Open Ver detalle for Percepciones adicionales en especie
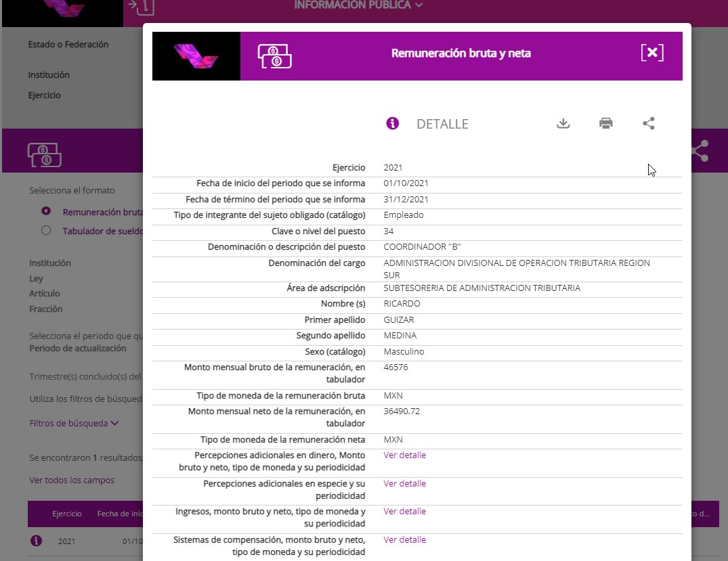This screenshot has width=728, height=561. 404,483
